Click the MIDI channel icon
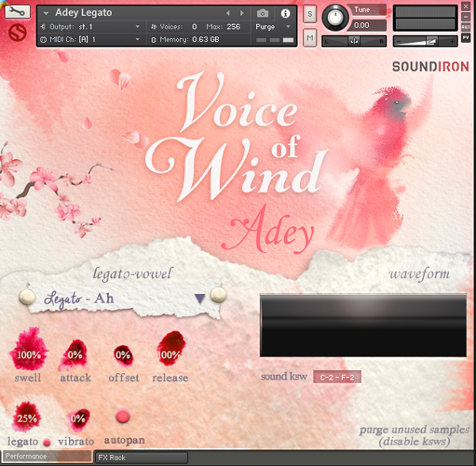The height and width of the screenshot is (466, 476). click(x=44, y=40)
